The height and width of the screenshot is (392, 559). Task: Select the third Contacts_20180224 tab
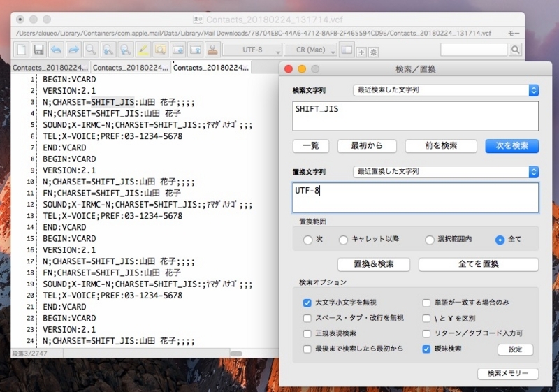(x=211, y=67)
